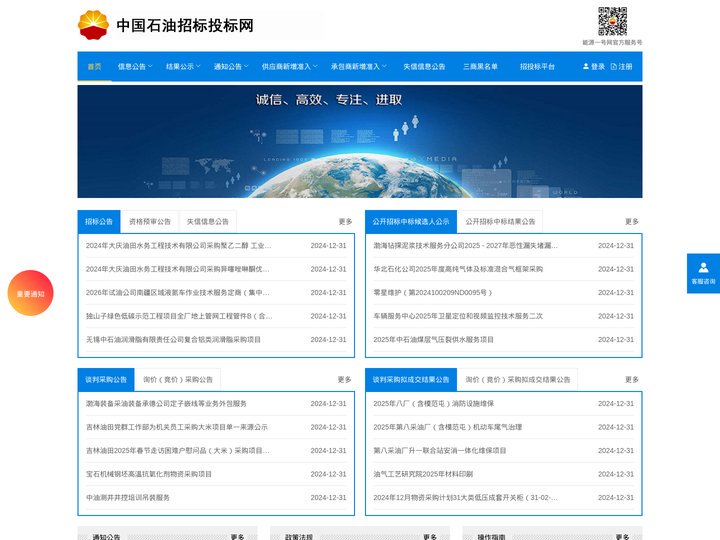Open the 注册 register link
720x540 pixels.
click(621, 67)
